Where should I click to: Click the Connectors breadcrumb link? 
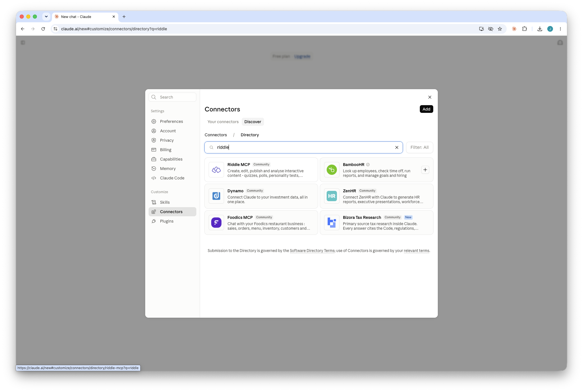click(x=216, y=135)
